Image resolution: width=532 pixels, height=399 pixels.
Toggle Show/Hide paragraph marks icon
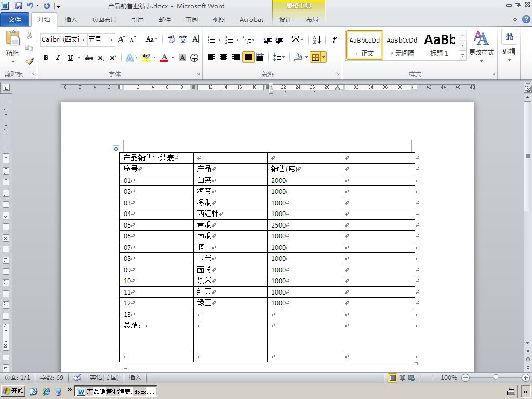(x=334, y=39)
